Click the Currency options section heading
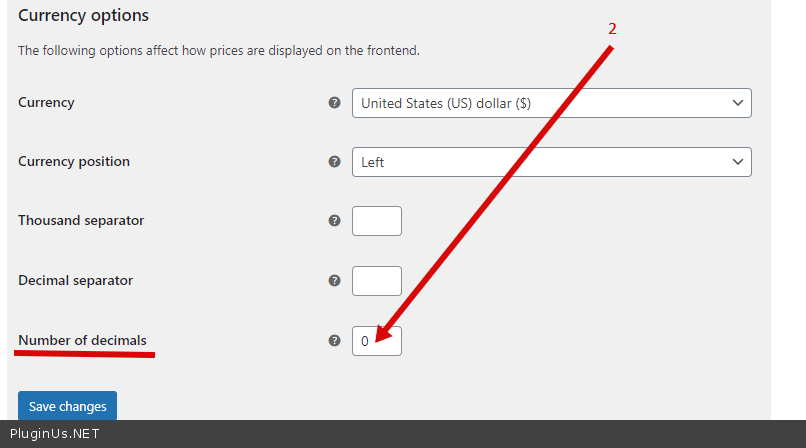This screenshot has height=448, width=806. 83,16
